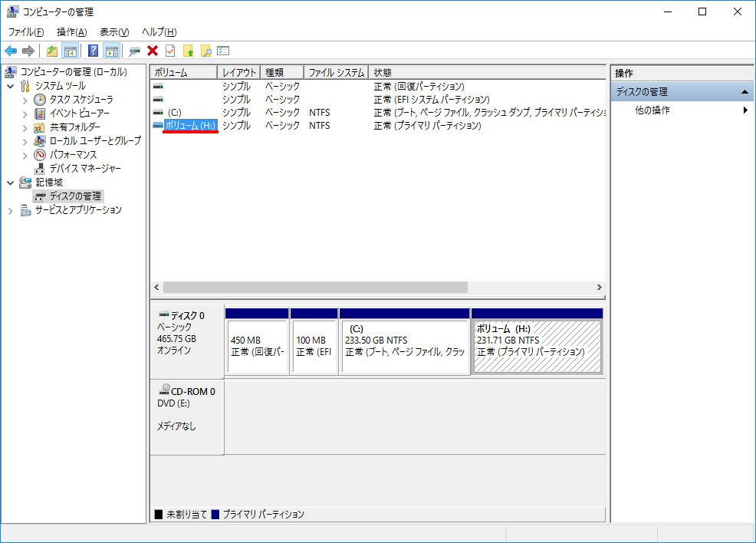Expand the ローカル ユーザーとグループ node
The image size is (756, 543).
coord(25,141)
